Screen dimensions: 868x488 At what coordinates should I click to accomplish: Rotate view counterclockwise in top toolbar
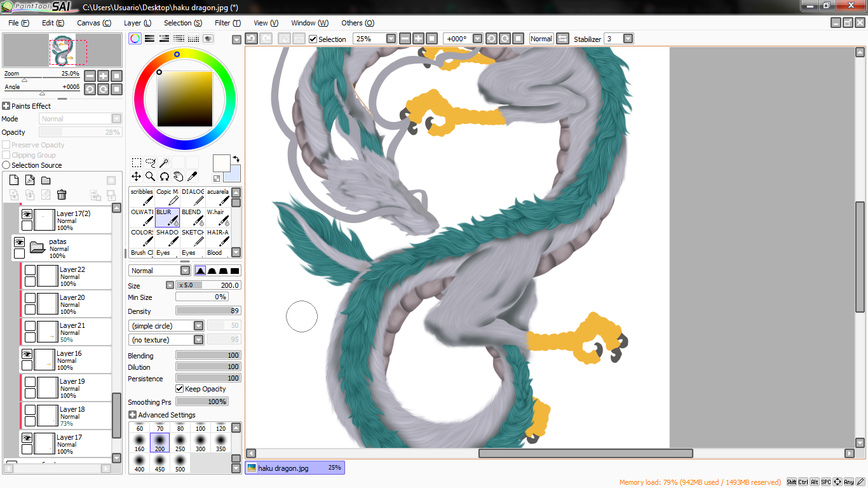pyautogui.click(x=491, y=39)
